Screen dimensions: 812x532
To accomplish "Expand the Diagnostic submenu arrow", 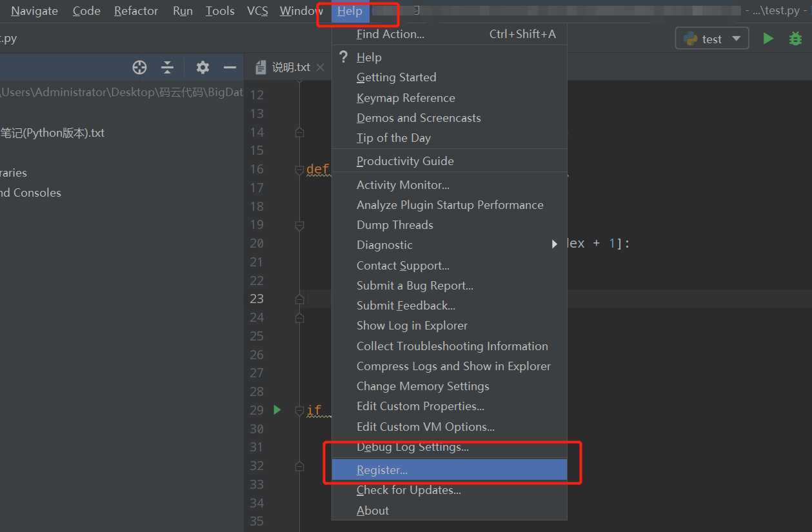I will (554, 244).
